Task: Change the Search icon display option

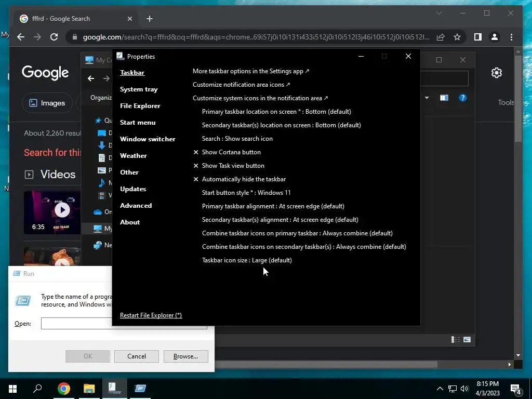Action: coord(237,139)
